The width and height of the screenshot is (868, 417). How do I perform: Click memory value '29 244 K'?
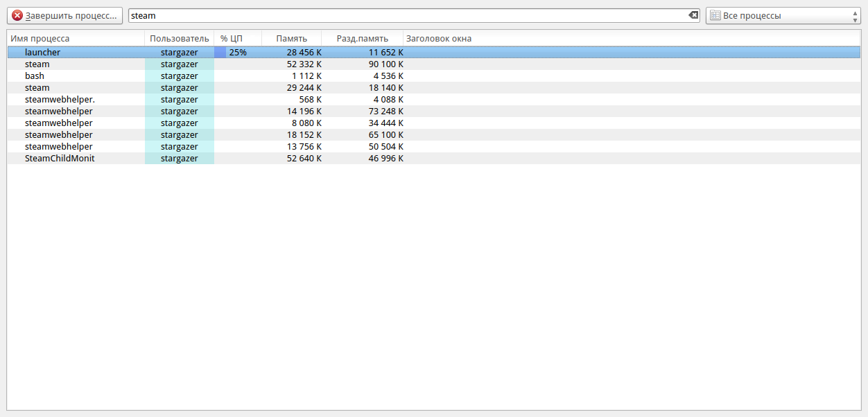point(304,87)
